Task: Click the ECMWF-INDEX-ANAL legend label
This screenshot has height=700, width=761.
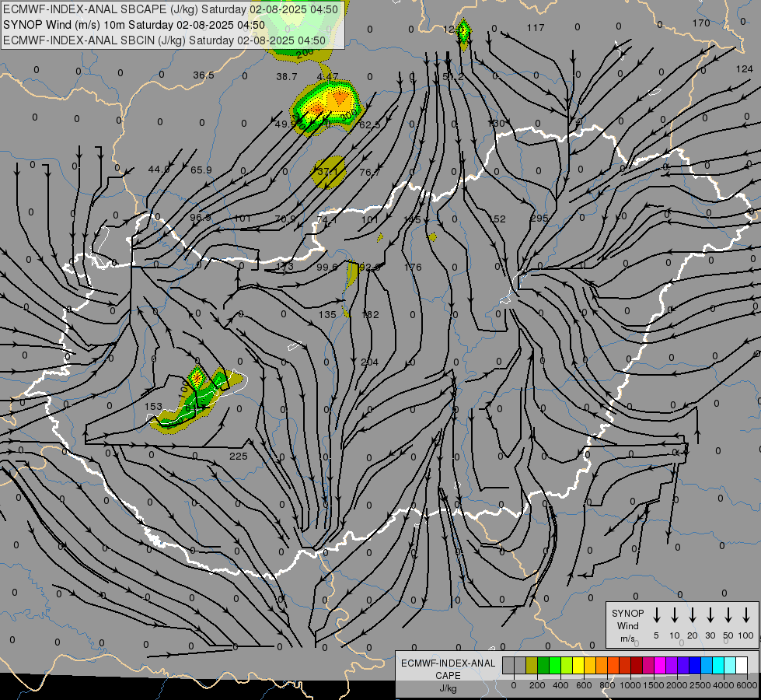Action: point(448,663)
